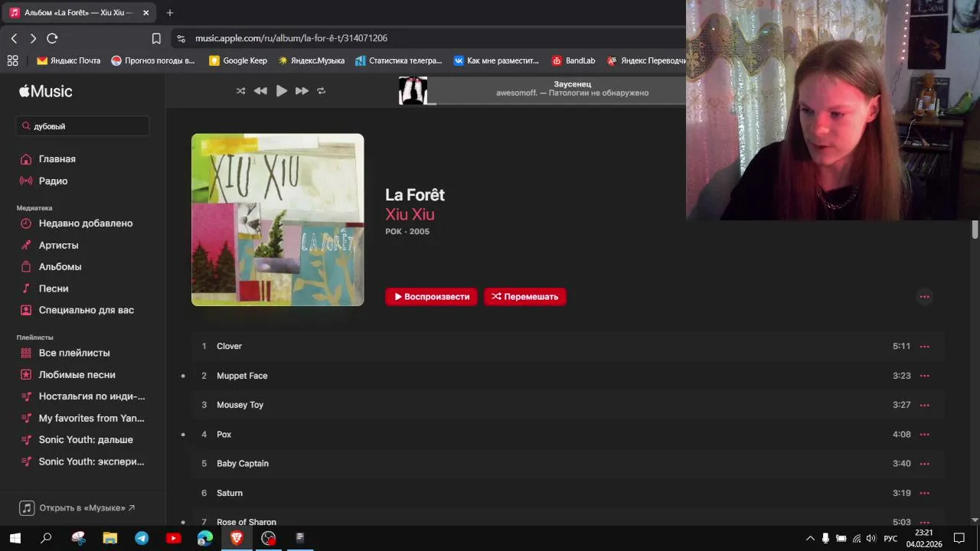Start playback with the player play icon
This screenshot has height=551, width=980.
tap(282, 91)
